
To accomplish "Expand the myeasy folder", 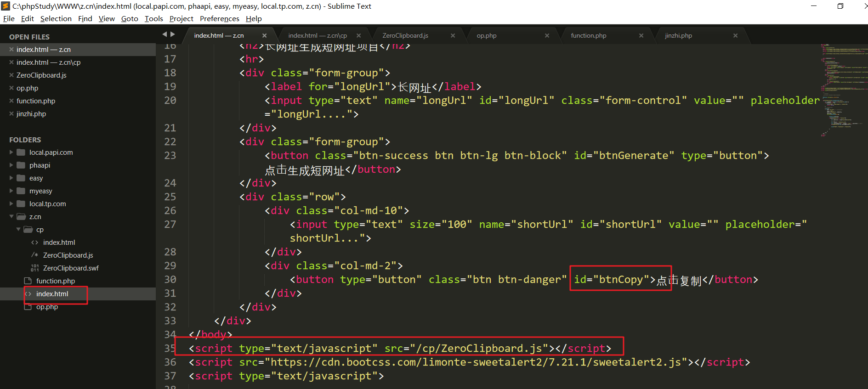I will coord(11,191).
